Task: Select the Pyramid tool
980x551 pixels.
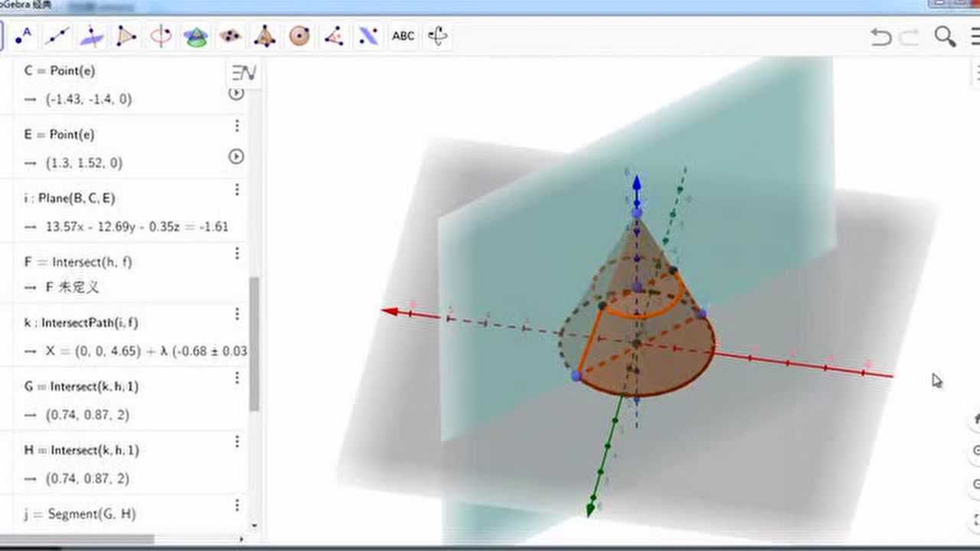Action: [265, 35]
